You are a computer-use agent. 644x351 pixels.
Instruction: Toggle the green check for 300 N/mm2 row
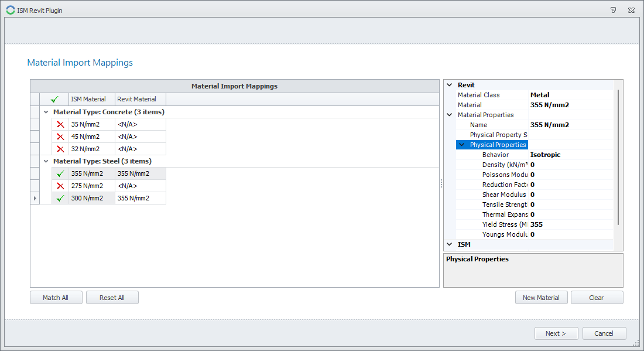tap(60, 198)
